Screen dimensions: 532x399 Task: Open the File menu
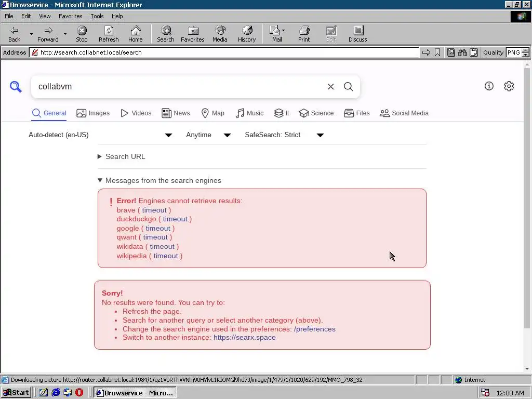click(x=9, y=16)
